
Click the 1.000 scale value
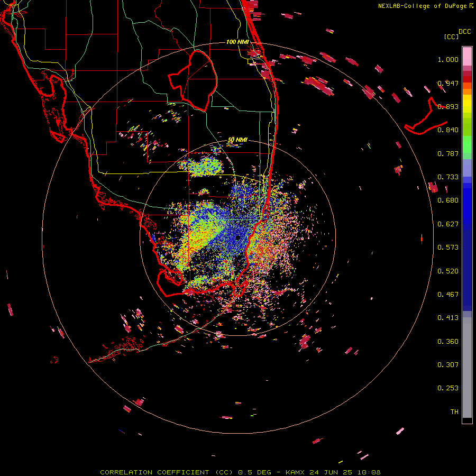click(448, 60)
